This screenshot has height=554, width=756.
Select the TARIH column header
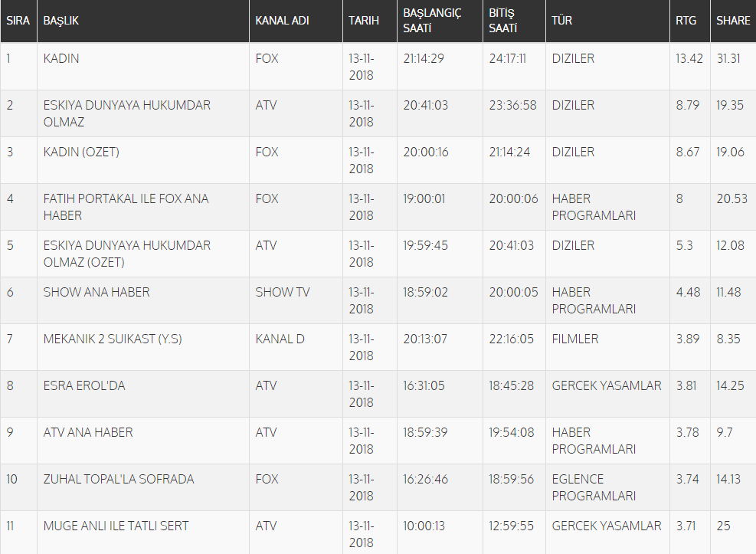pos(364,21)
